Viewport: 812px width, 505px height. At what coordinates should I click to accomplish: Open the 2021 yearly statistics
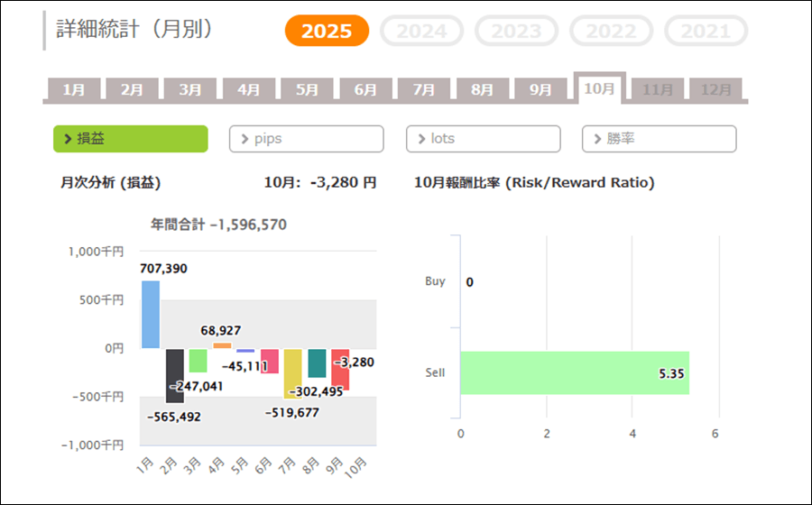tap(706, 31)
